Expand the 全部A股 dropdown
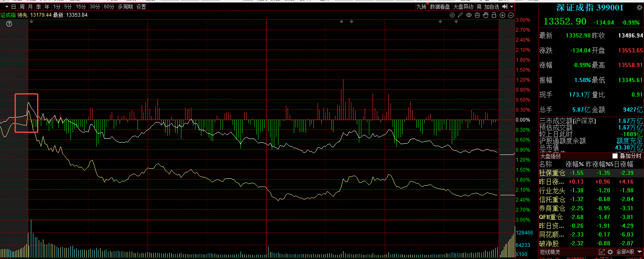 point(629,252)
